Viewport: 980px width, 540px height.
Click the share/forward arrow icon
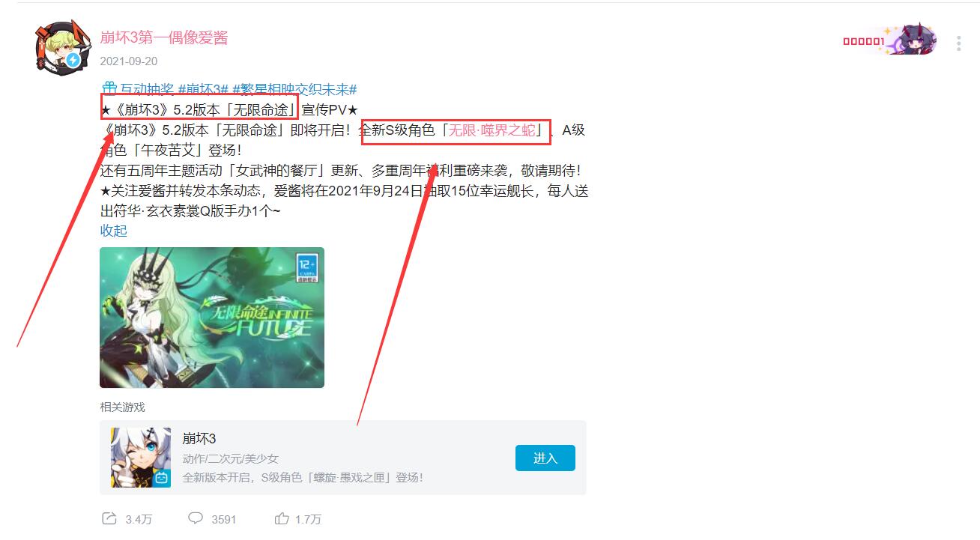(109, 518)
